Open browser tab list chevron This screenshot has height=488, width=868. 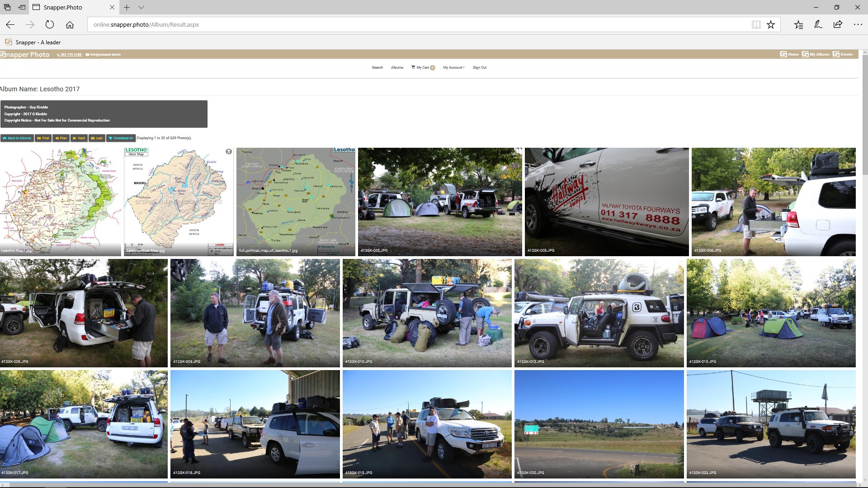141,8
